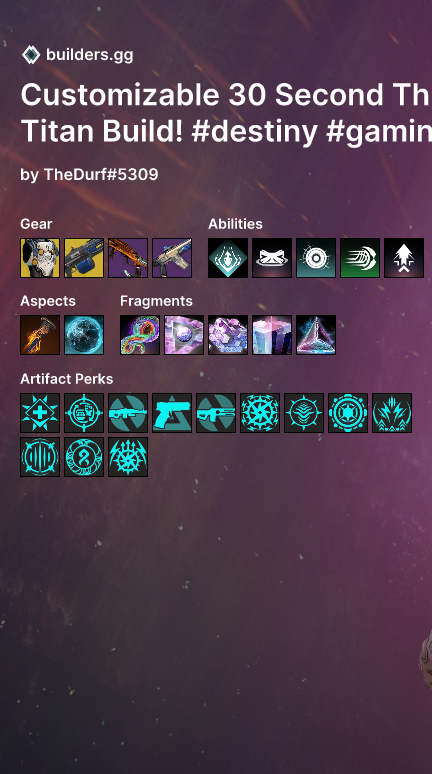Open the builders.gg site link
Image resolution: width=432 pixels, height=774 pixels.
pyautogui.click(x=89, y=55)
